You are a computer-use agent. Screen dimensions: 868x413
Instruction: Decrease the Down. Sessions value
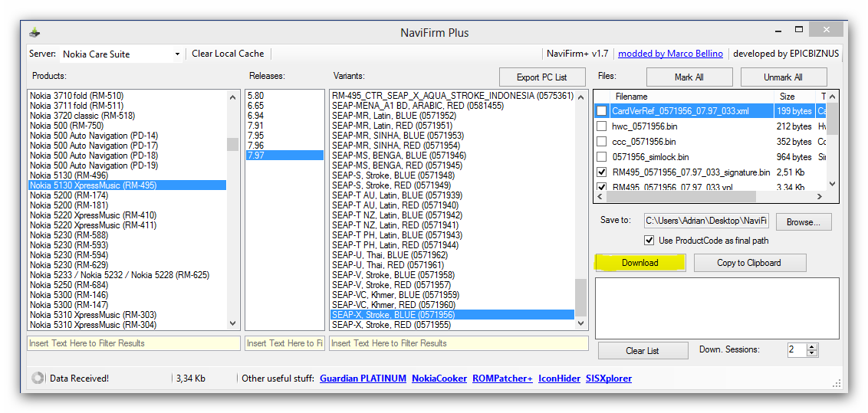pos(812,353)
